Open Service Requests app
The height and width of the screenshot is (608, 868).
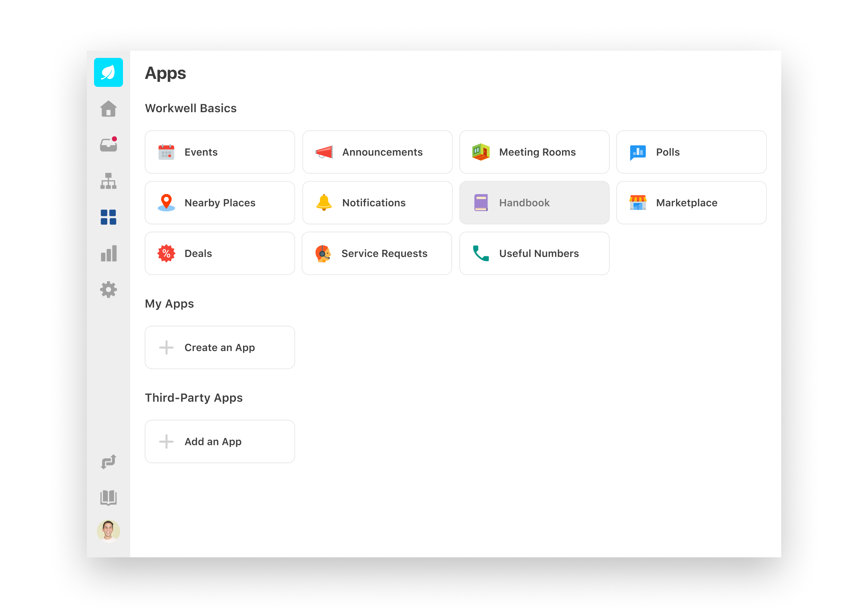pyautogui.click(x=376, y=253)
